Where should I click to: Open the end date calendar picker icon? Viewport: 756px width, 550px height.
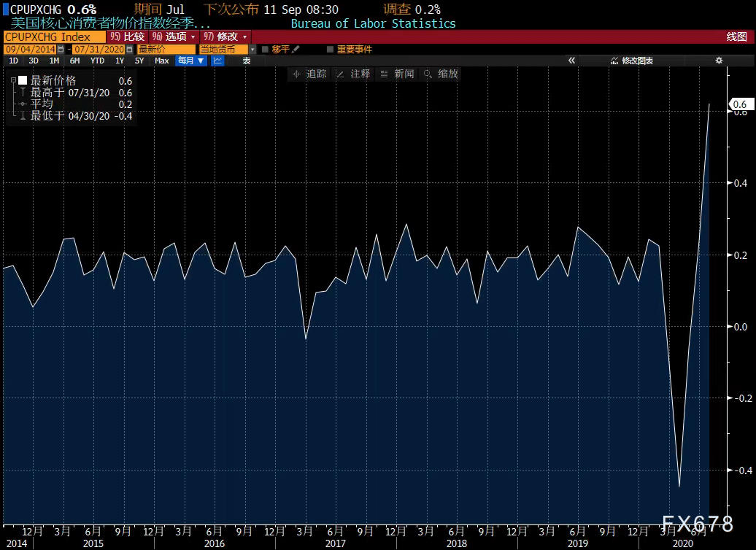(x=129, y=49)
